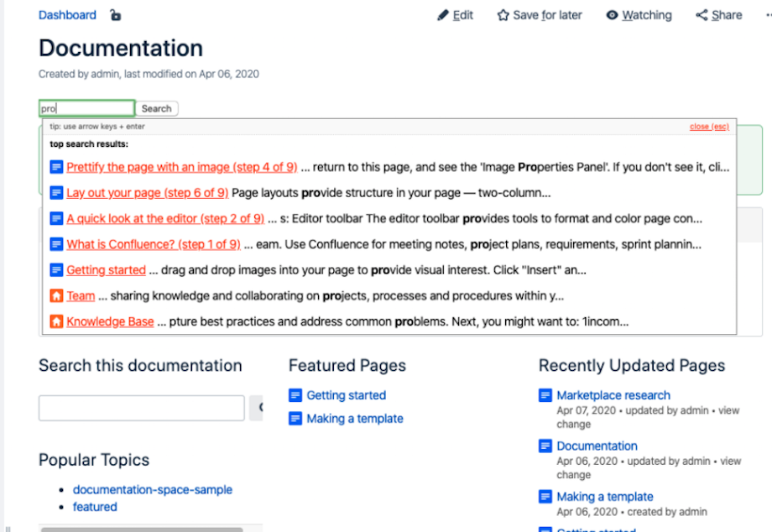
Task: Open the Dashboard breadcrumb link
Action: [x=67, y=15]
